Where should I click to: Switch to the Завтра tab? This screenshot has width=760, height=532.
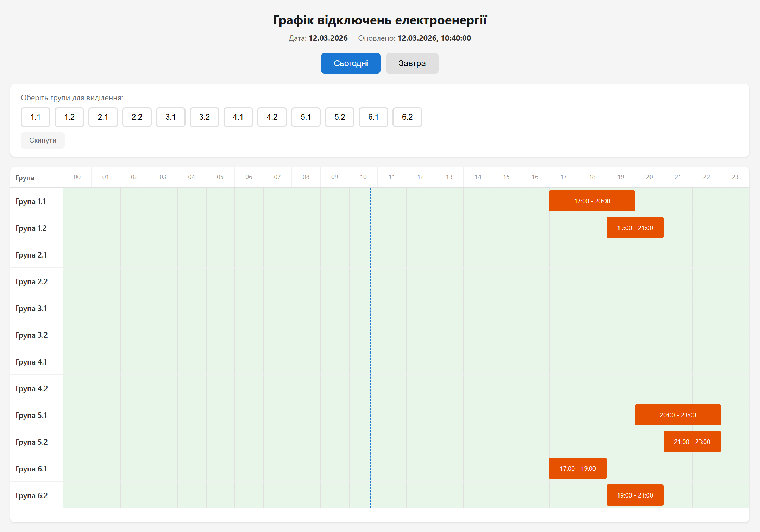412,63
